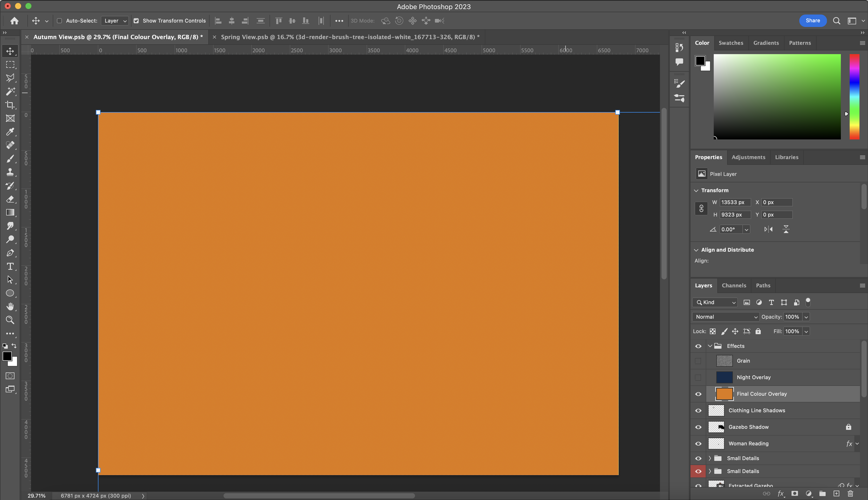Pick a color in the color field

click(x=777, y=97)
